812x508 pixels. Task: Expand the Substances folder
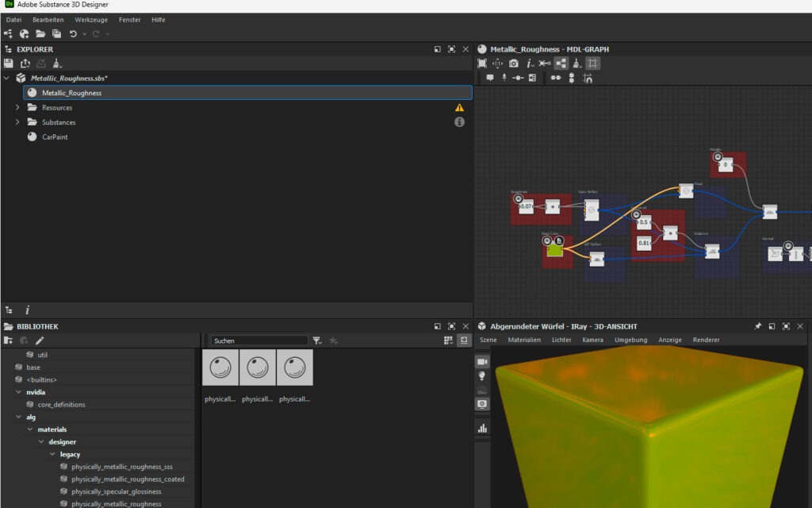[x=17, y=122]
